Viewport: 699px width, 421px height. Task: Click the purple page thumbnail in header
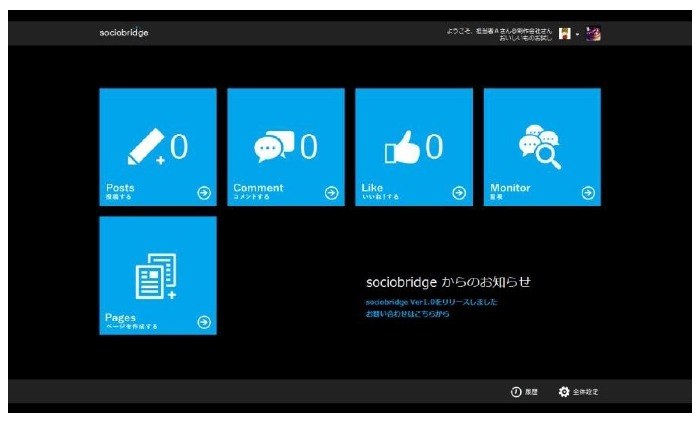coord(593,33)
